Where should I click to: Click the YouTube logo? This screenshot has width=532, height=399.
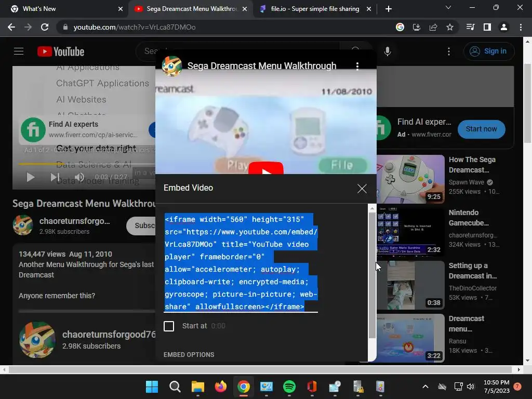pyautogui.click(x=61, y=51)
